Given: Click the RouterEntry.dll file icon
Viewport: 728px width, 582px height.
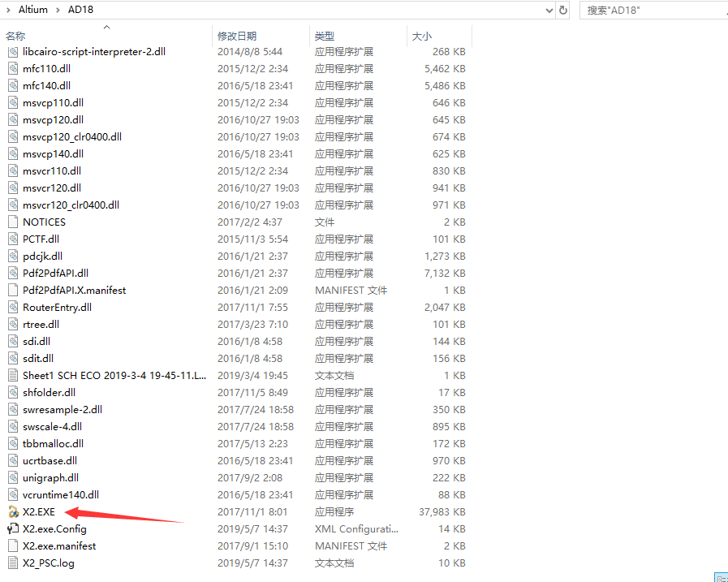Looking at the screenshot, I should [x=12, y=307].
